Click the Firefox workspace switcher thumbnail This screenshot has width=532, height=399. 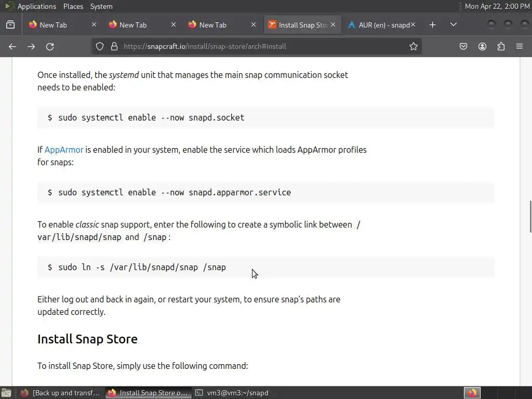click(x=472, y=393)
